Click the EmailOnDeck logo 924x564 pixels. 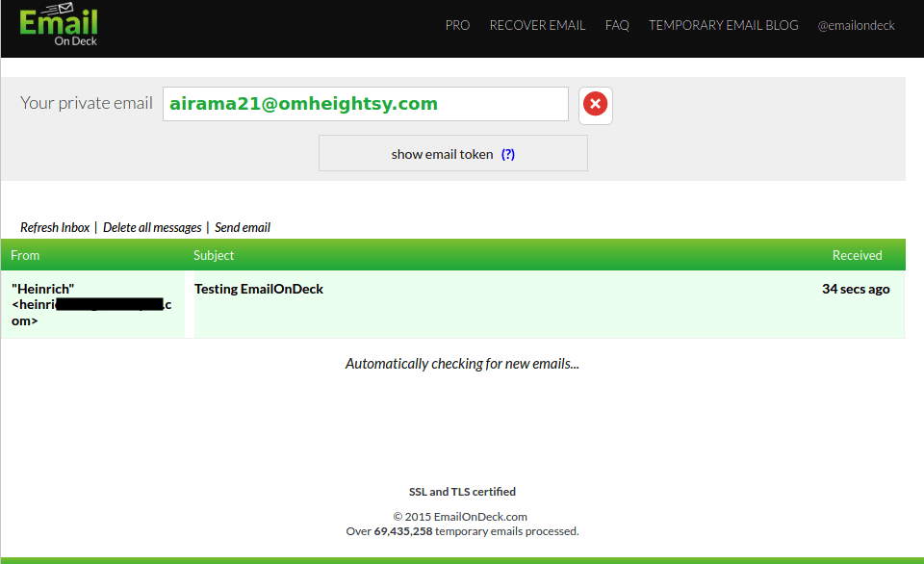coord(59,25)
